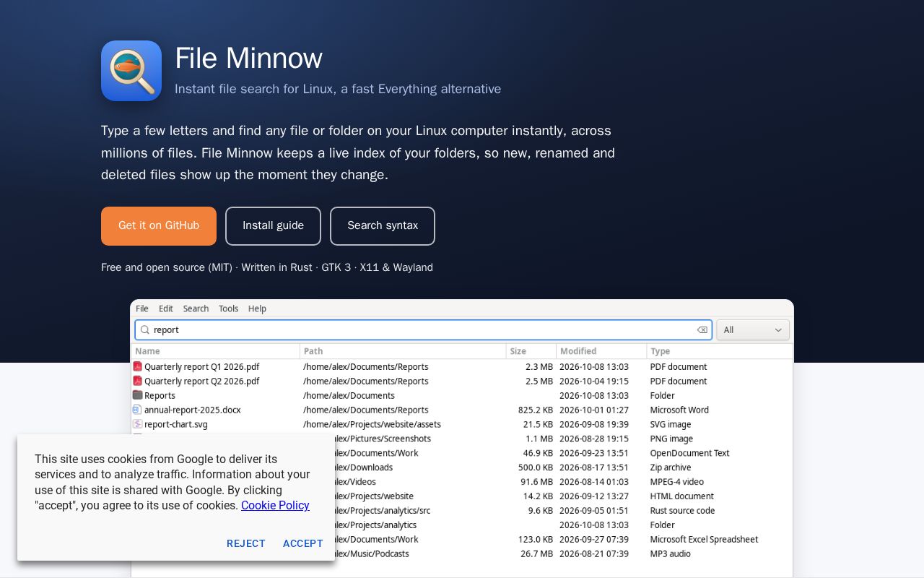Viewport: 924px width, 578px height.
Task: Click the HTML document type cell
Action: (x=681, y=496)
